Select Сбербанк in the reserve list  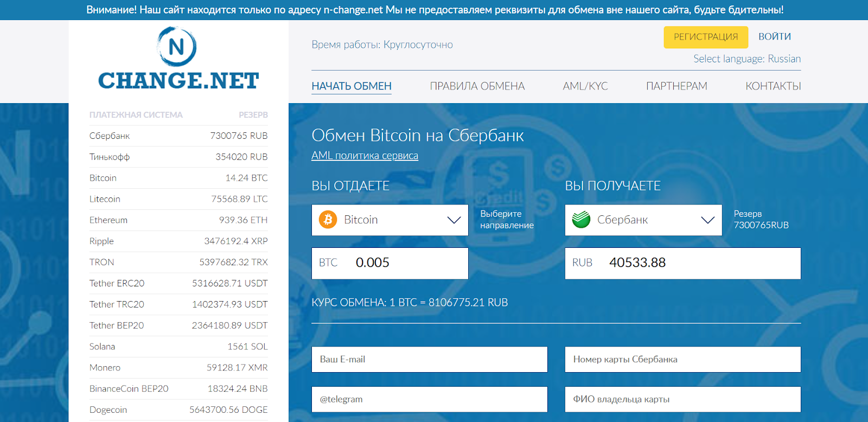[x=178, y=136]
